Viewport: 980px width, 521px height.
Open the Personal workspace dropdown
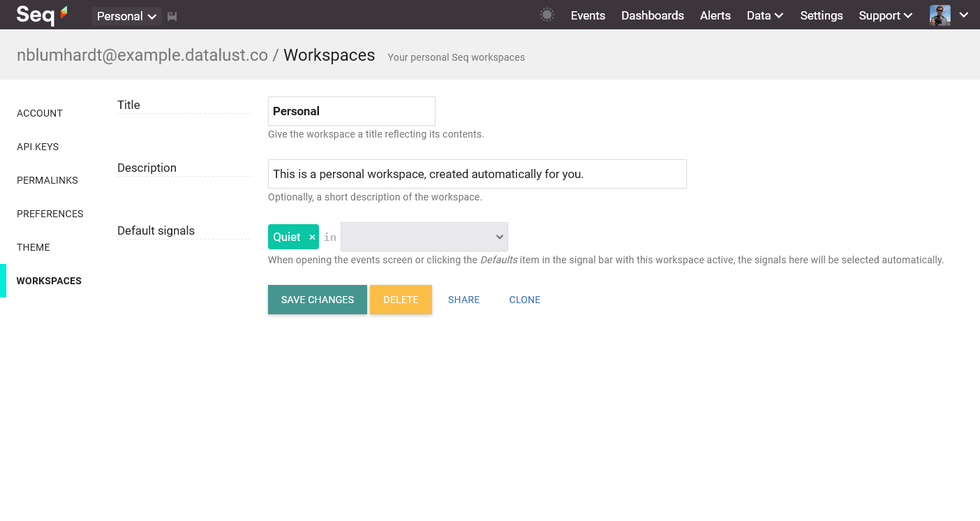click(x=126, y=16)
